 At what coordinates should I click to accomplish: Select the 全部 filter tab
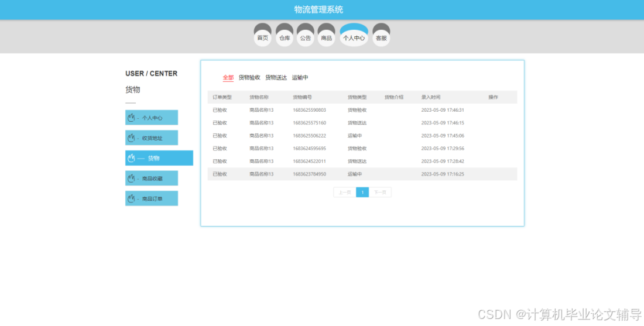pyautogui.click(x=228, y=78)
